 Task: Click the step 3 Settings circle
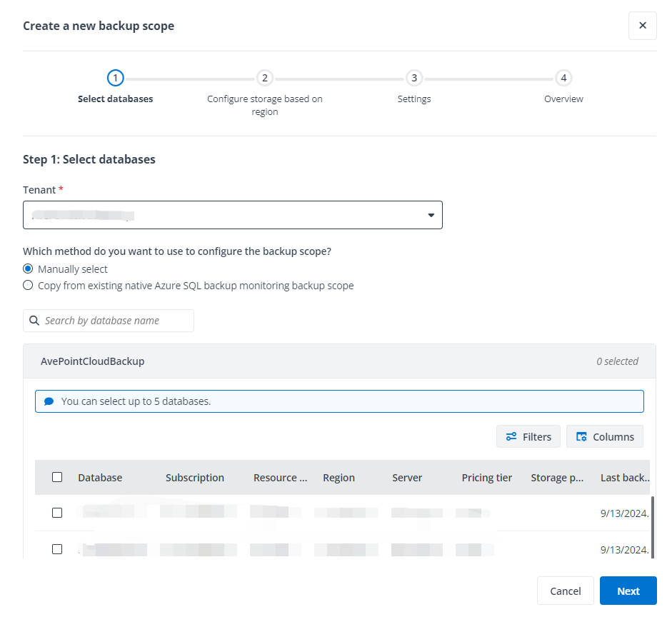coord(414,78)
